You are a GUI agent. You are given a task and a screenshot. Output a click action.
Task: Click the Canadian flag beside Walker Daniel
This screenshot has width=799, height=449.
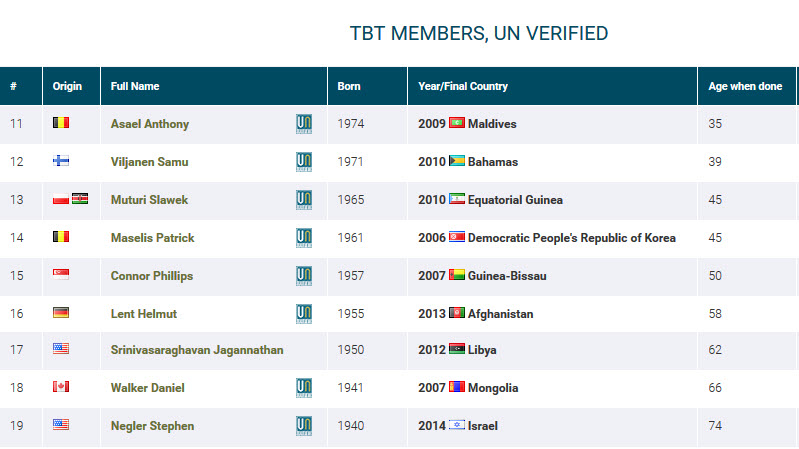pyautogui.click(x=61, y=388)
